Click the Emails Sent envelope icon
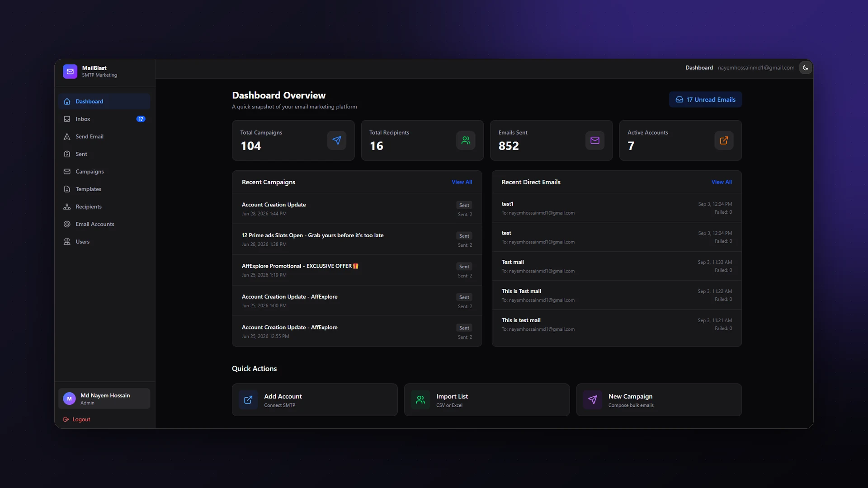The height and width of the screenshot is (488, 868). pos(595,141)
